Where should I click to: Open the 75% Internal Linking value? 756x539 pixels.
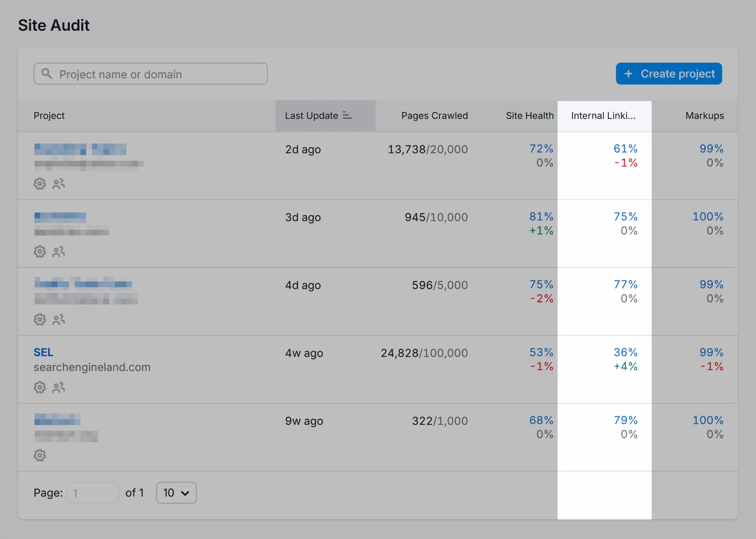626,217
